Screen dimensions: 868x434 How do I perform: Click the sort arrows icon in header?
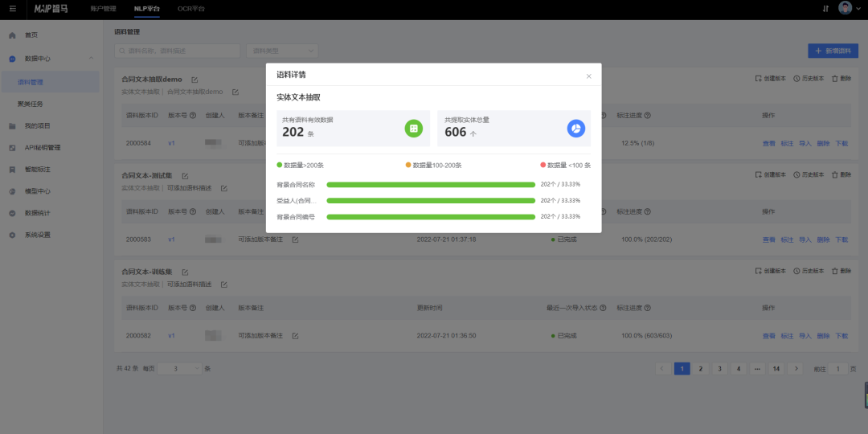pos(825,9)
